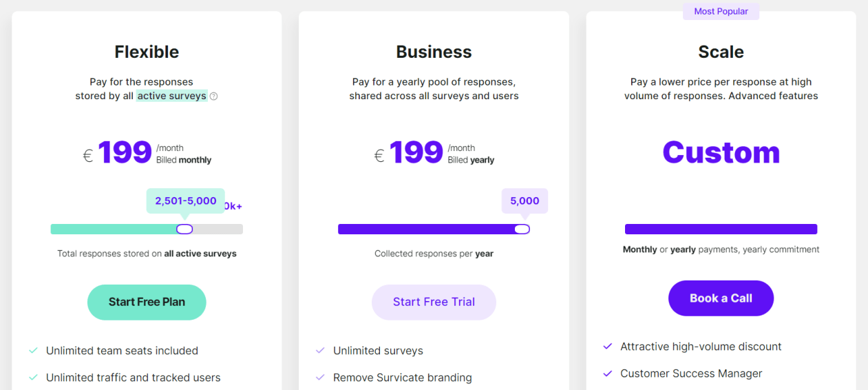Screen dimensions: 868x390
Task: Click checkmark icon beside Remove Survicate branding
Action: [320, 378]
